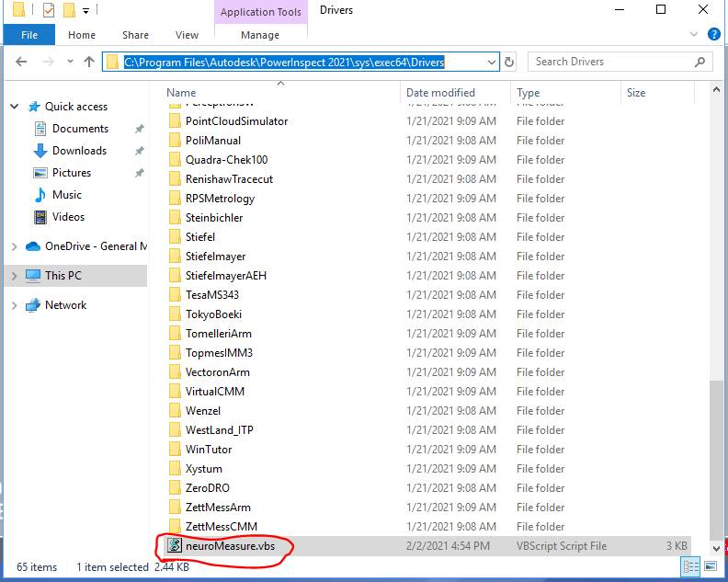Select the Stiefelmayer folder icon

pos(175,257)
